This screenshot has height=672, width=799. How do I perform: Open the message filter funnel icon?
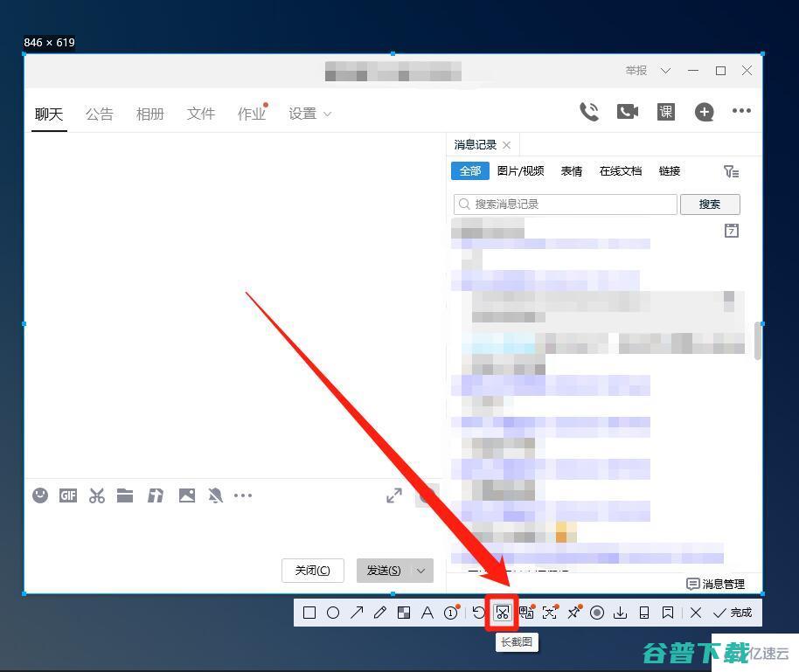[x=731, y=171]
